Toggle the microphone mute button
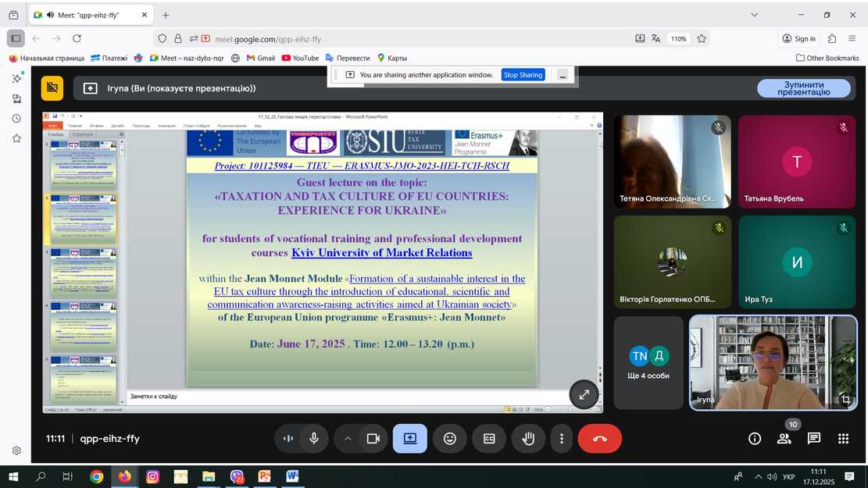Screen dimensions: 868x488 point(314,439)
